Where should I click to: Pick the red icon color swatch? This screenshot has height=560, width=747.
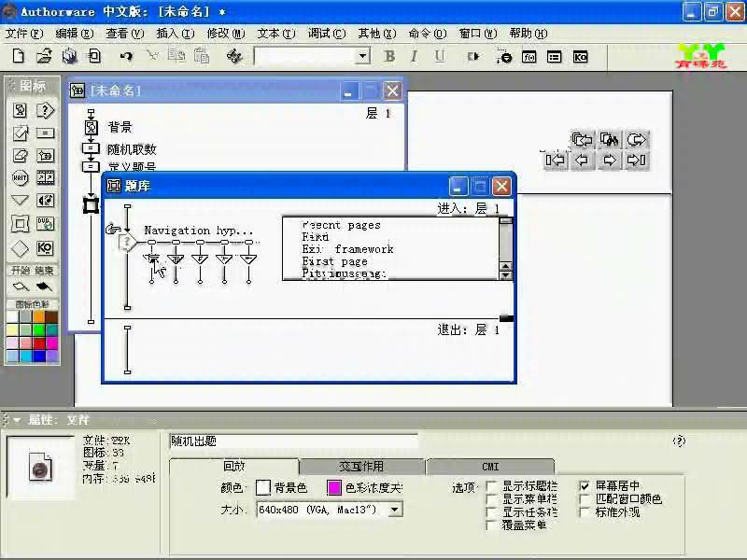click(x=39, y=343)
